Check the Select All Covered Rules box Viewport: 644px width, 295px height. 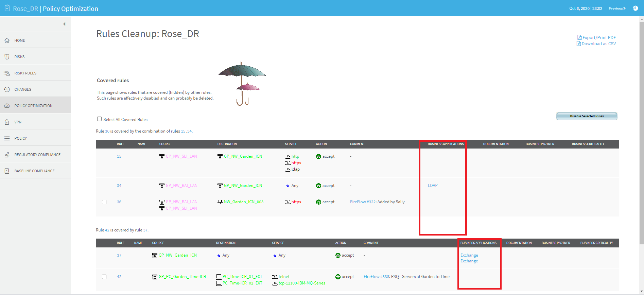[99, 119]
